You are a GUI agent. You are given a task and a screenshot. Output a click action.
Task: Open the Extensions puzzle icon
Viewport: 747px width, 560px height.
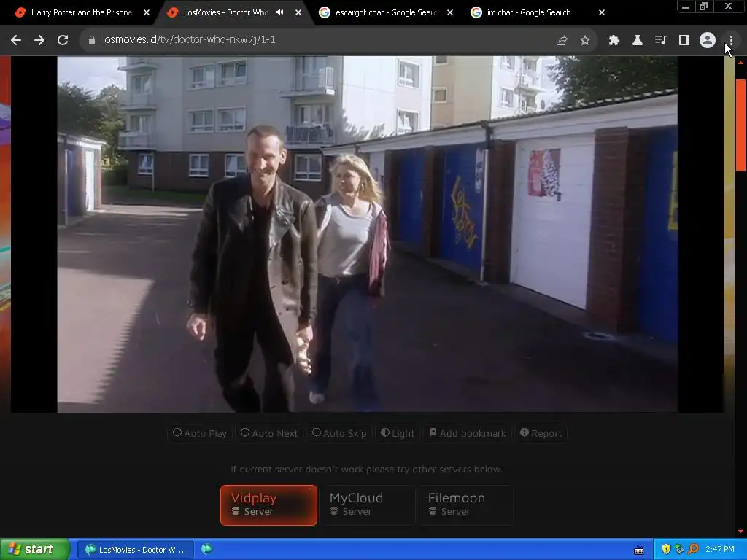point(614,41)
